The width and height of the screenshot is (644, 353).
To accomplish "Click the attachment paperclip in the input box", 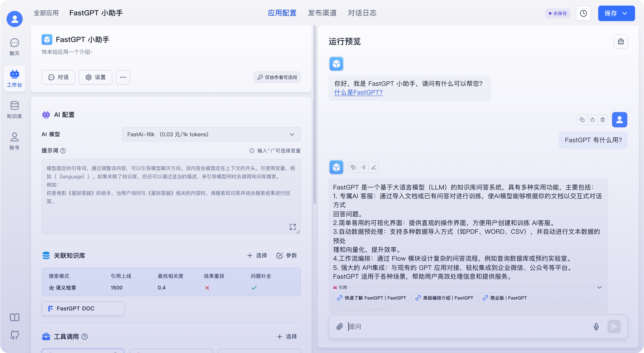I will (339, 326).
